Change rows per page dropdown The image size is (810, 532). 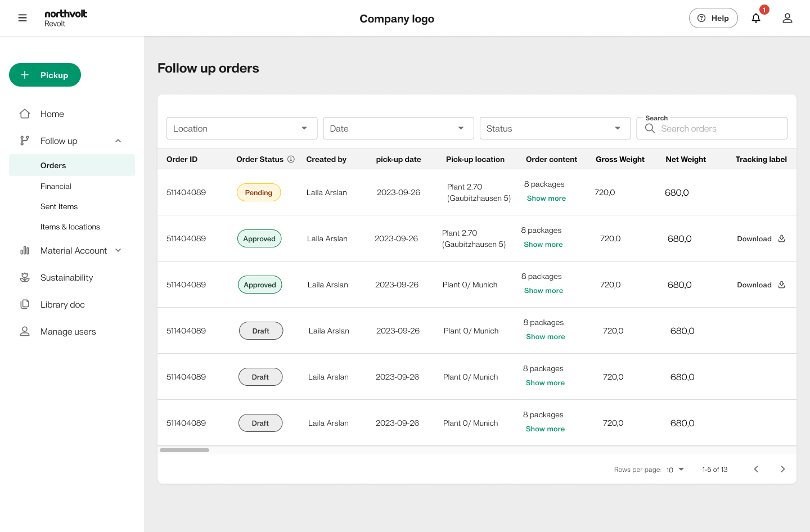click(x=675, y=470)
